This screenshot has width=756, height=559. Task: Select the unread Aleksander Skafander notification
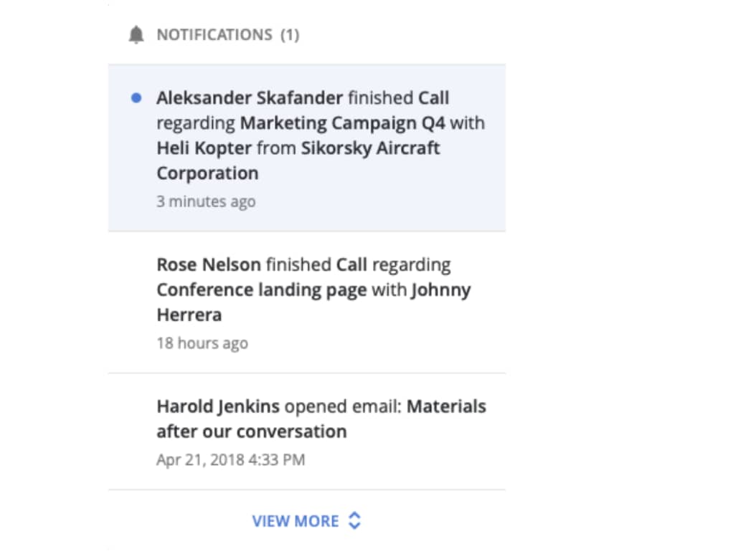click(307, 147)
